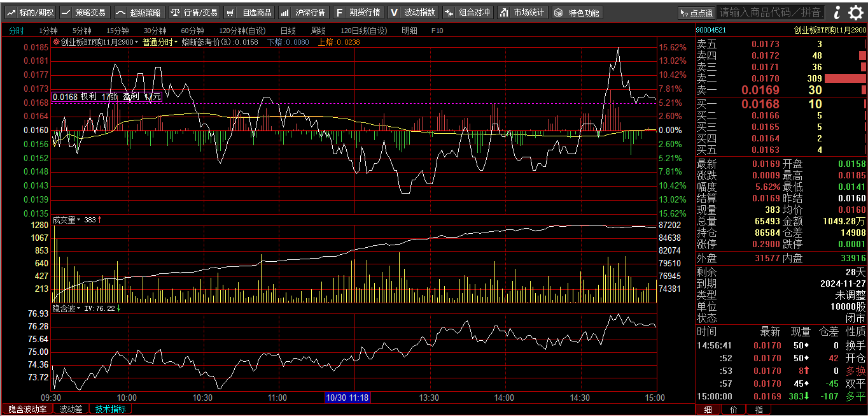
Task: Open the 隐含波 indicator dropdown
Action: click(67, 308)
